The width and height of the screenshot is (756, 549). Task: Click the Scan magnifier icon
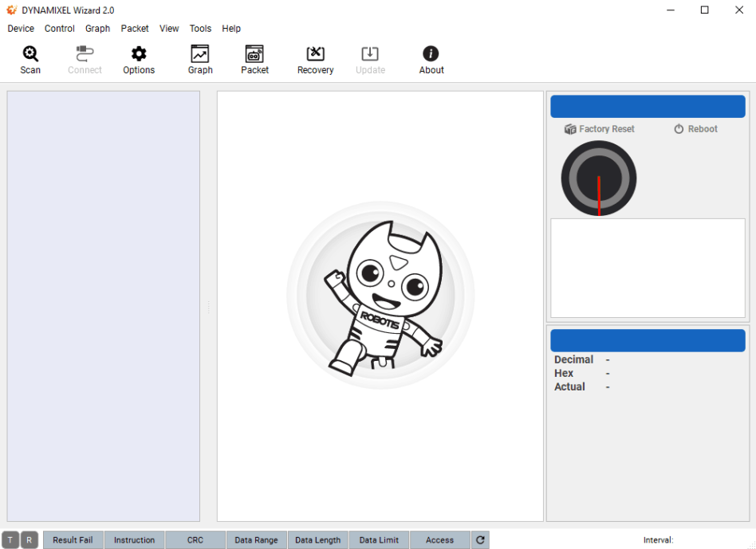pos(30,54)
